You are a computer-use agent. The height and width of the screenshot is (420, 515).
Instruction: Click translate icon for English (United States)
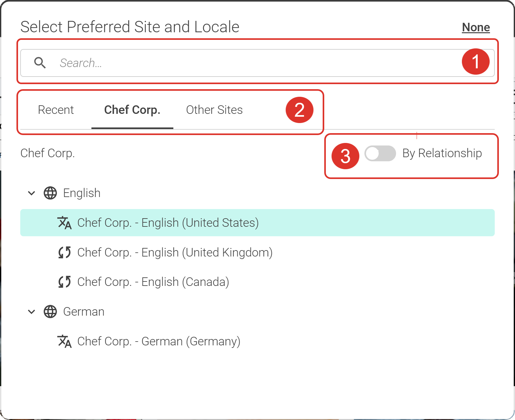[x=65, y=223]
